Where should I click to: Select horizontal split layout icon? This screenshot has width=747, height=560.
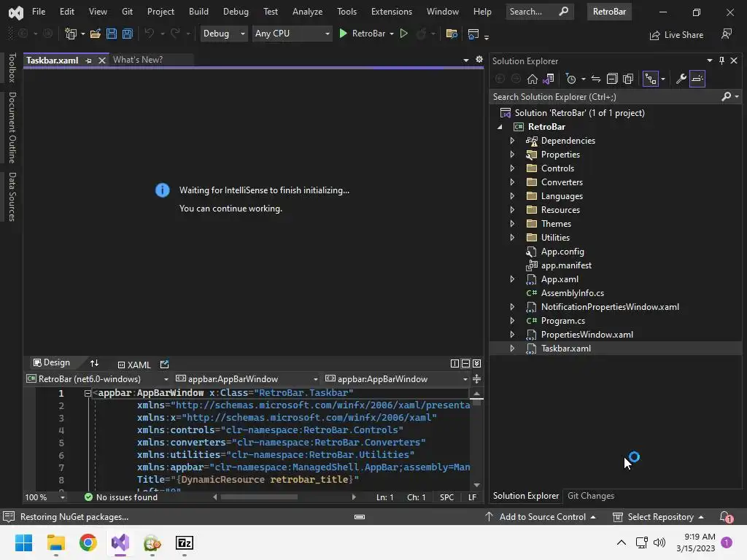coord(466,364)
